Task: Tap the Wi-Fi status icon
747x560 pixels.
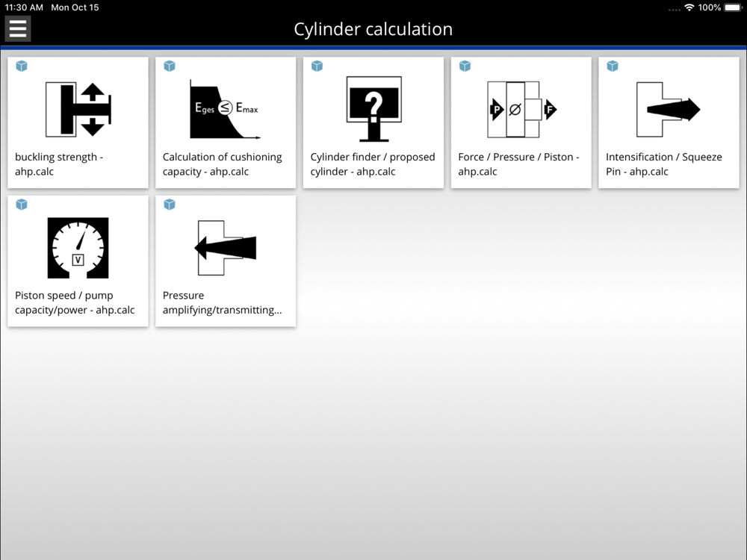Action: [x=689, y=7]
